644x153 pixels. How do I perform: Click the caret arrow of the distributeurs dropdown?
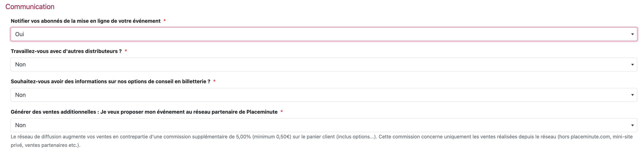coord(632,65)
